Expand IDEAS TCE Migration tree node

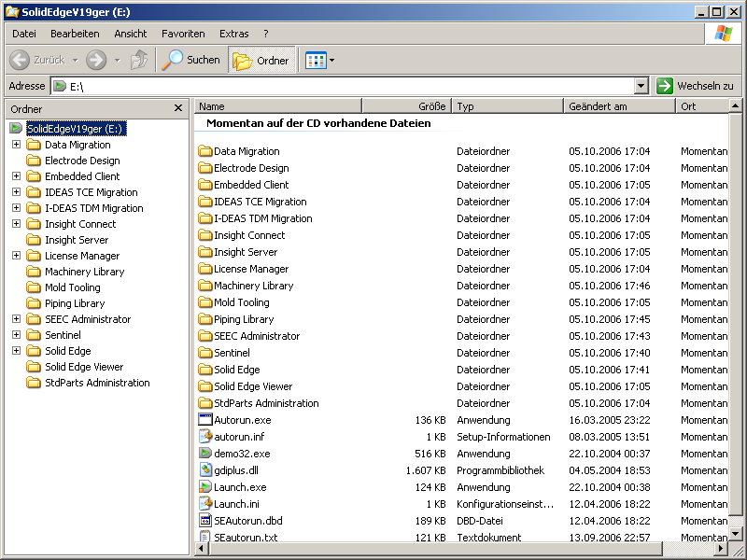pyautogui.click(x=16, y=192)
